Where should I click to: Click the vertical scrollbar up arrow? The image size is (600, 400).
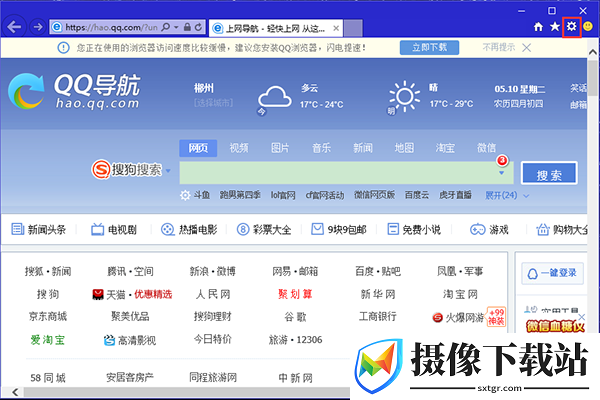(593, 52)
